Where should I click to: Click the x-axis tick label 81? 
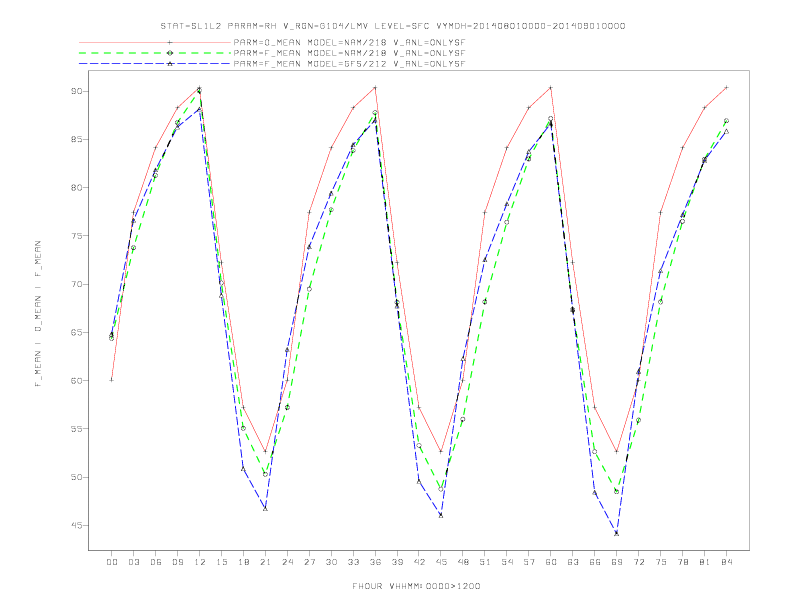(705, 562)
